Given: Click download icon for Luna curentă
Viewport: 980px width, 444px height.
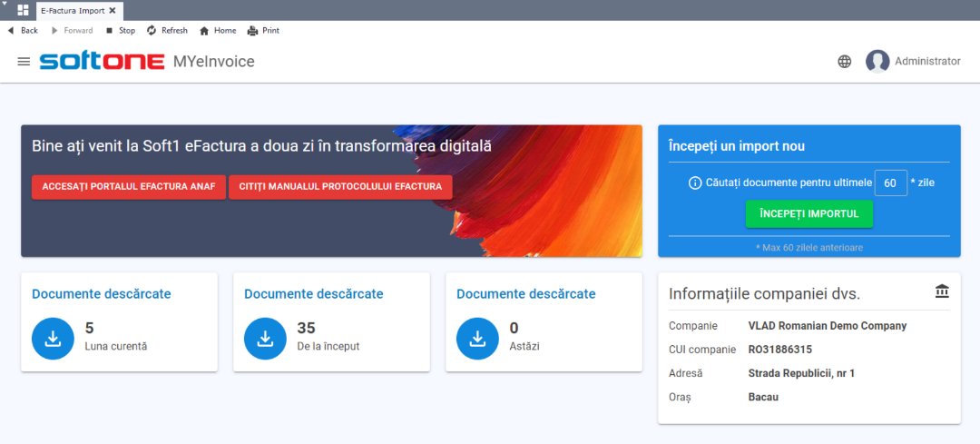Looking at the screenshot, I should tap(54, 339).
